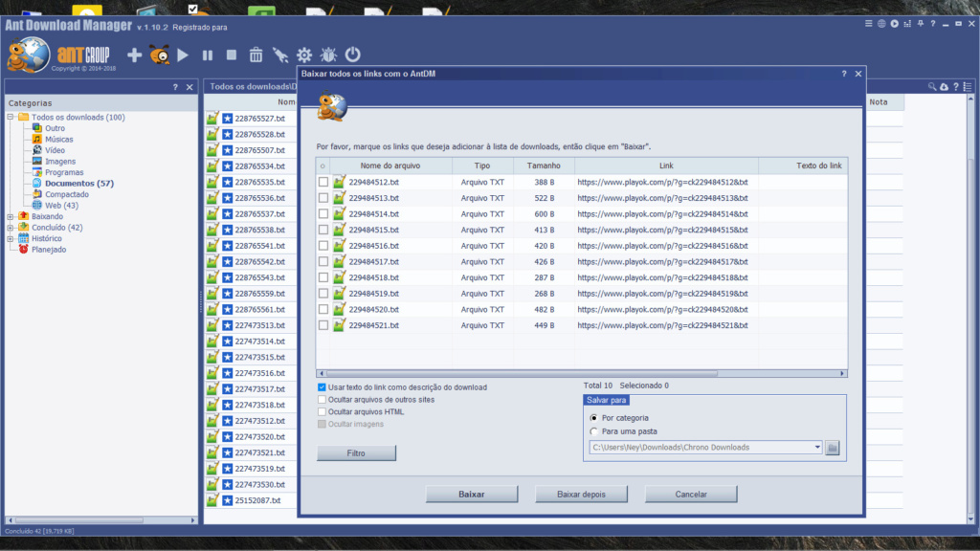The width and height of the screenshot is (980, 551).
Task: Collapse the 'Todos os downloads' tree node
Action: pyautogui.click(x=11, y=118)
